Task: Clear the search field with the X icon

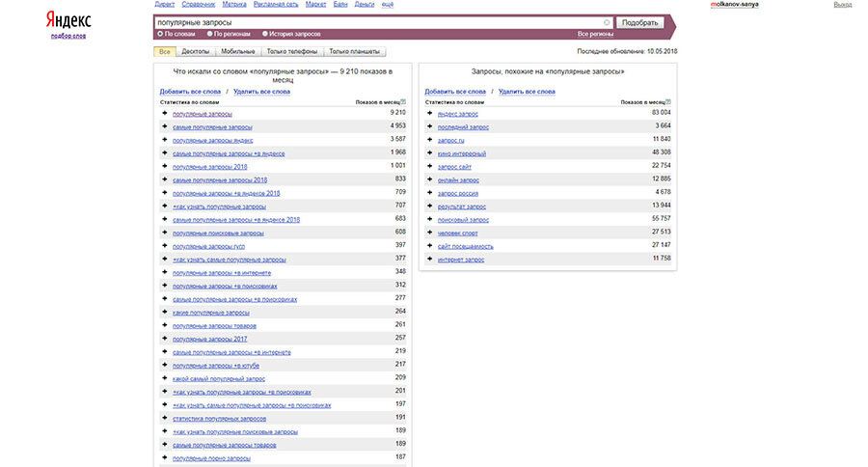Action: (607, 23)
